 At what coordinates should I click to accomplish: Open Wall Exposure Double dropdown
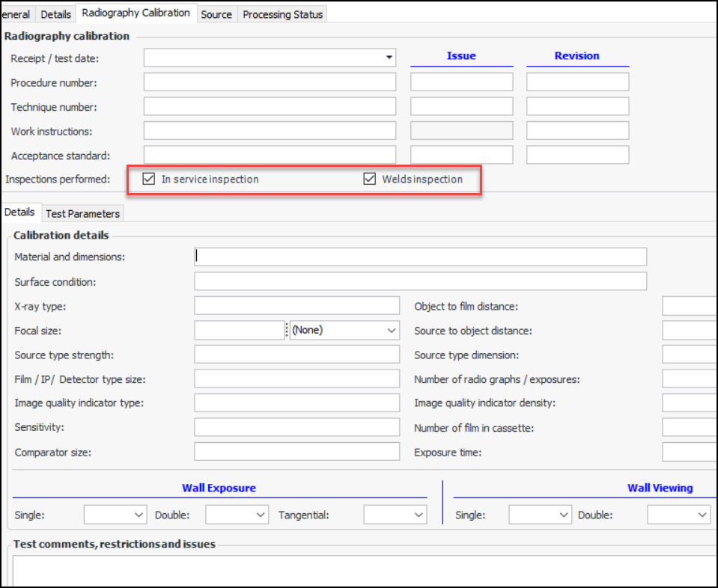tap(261, 515)
